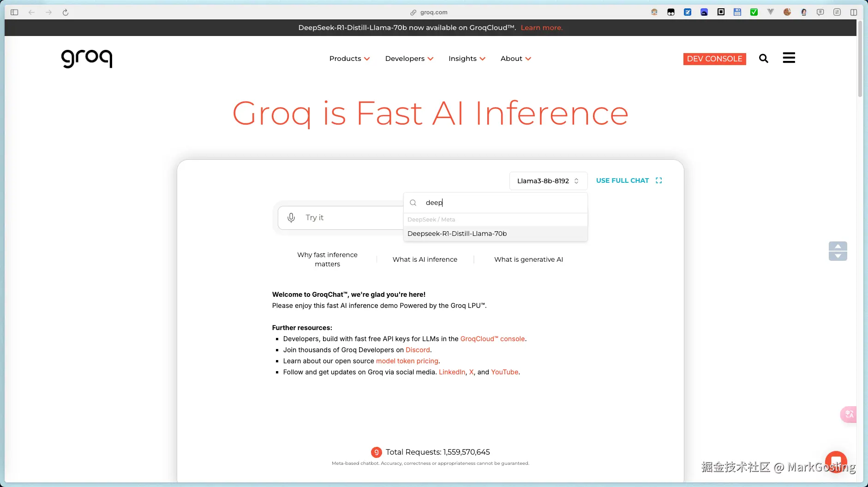Open the sliders settings toolbar icon
Screen dimensions: 868x487
point(837,12)
